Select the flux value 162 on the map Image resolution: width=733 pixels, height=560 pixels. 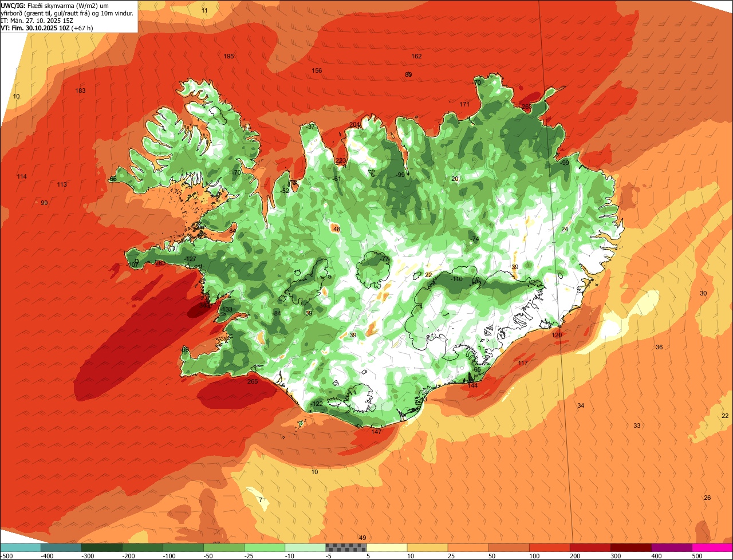click(416, 56)
